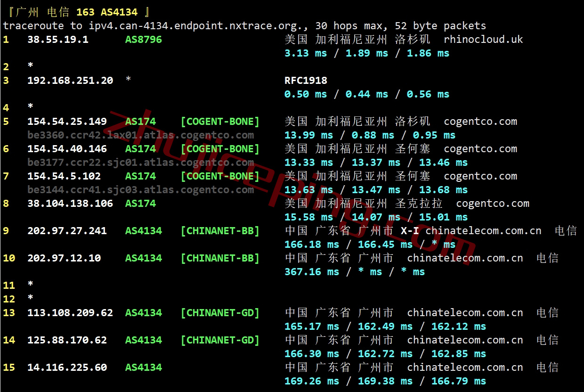Select the latency value 0.50 ms
Screen dimensions: 584x392
tap(306, 94)
